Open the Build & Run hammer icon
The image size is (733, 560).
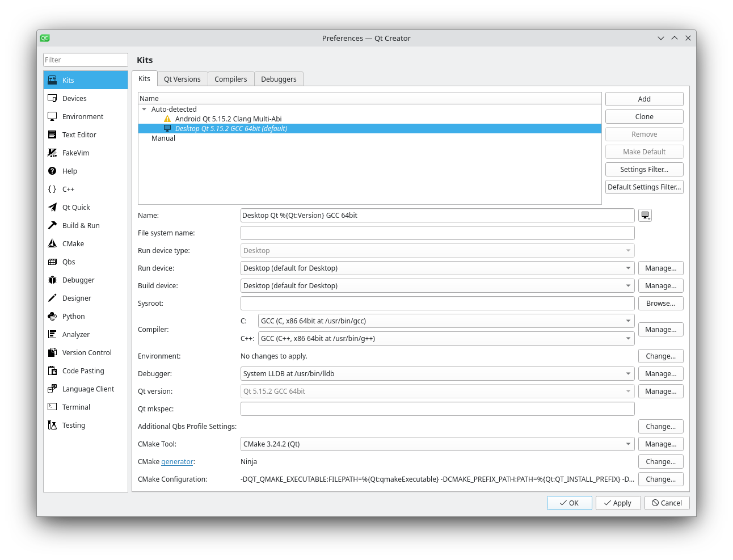[52, 225]
